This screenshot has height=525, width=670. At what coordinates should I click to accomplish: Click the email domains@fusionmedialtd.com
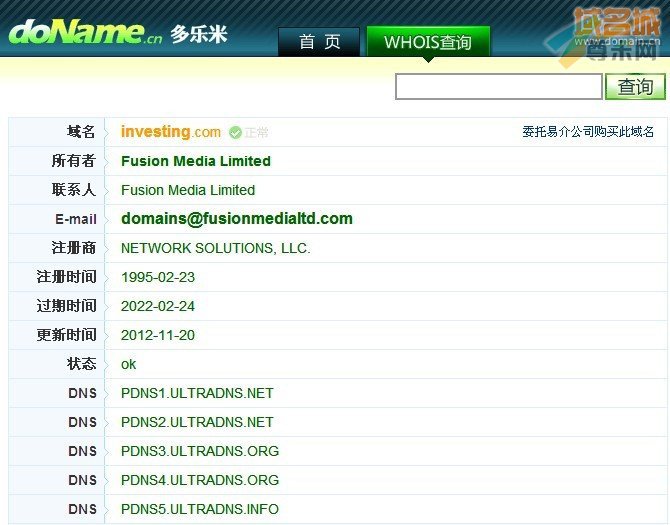237,219
